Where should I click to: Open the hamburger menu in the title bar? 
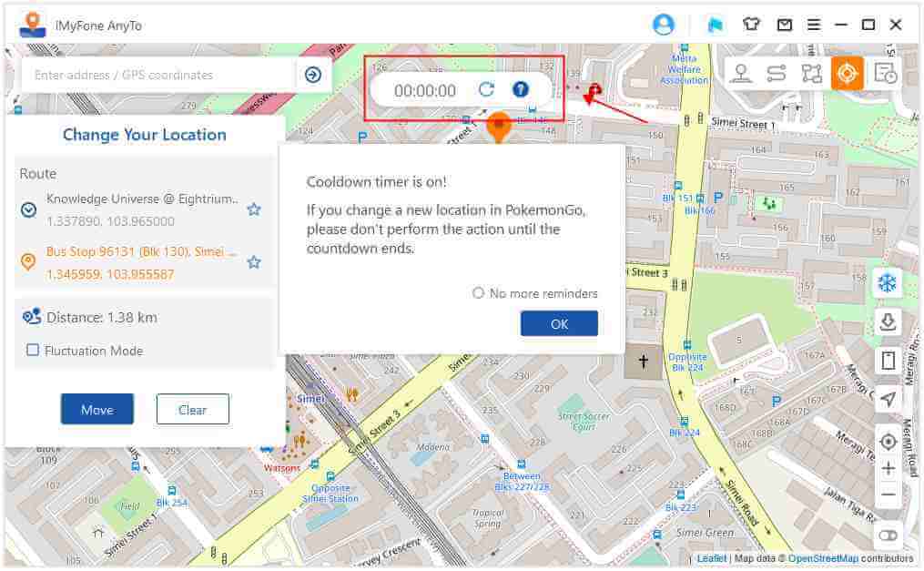814,25
